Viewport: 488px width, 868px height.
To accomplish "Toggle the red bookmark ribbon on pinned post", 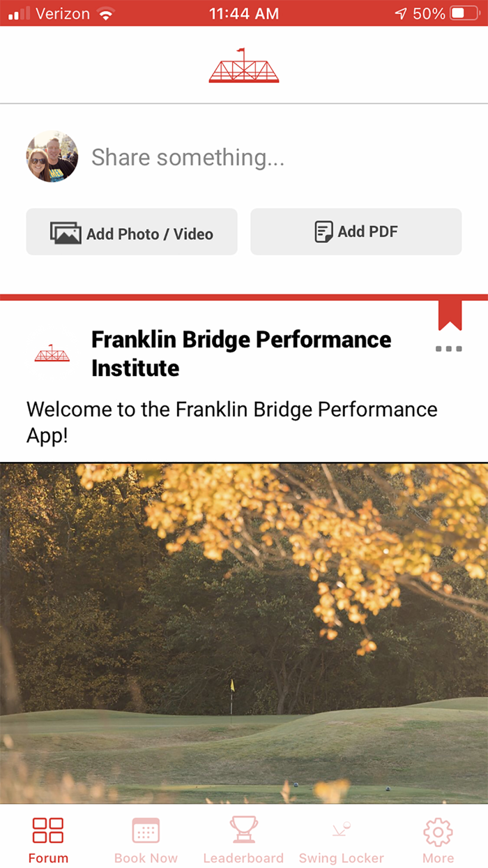I will tap(448, 314).
